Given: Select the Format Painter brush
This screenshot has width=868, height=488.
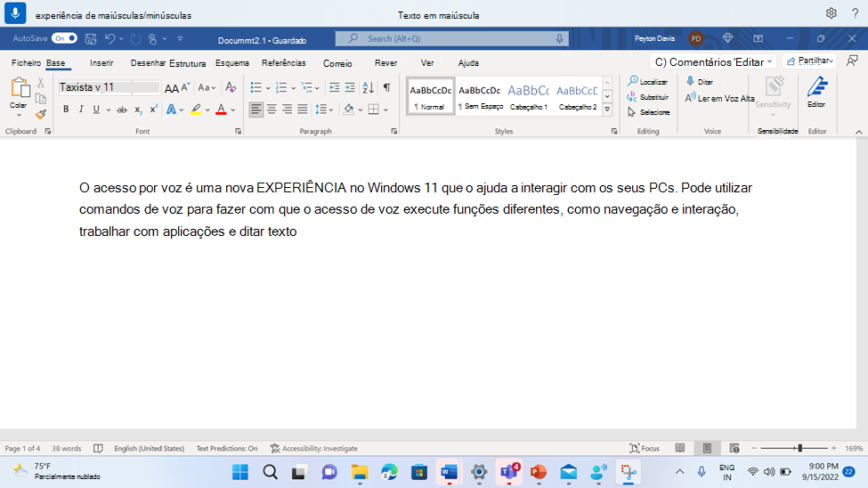Looking at the screenshot, I should 40,114.
